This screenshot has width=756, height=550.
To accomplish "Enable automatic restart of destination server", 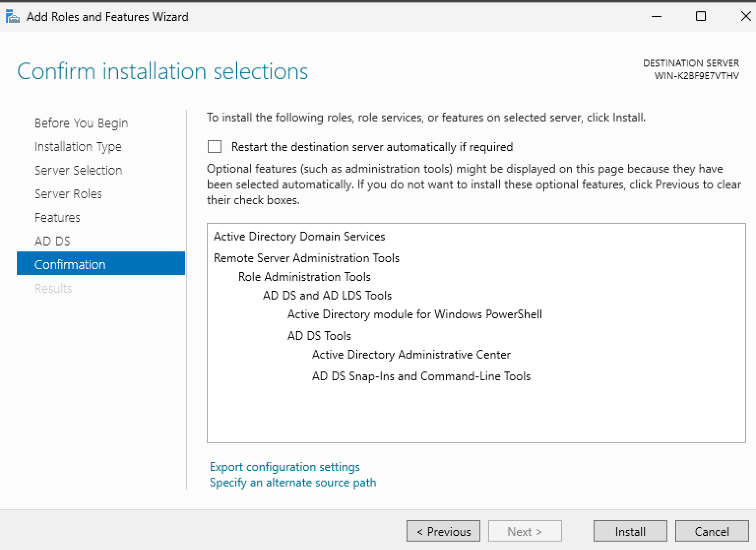I will pyautogui.click(x=215, y=147).
